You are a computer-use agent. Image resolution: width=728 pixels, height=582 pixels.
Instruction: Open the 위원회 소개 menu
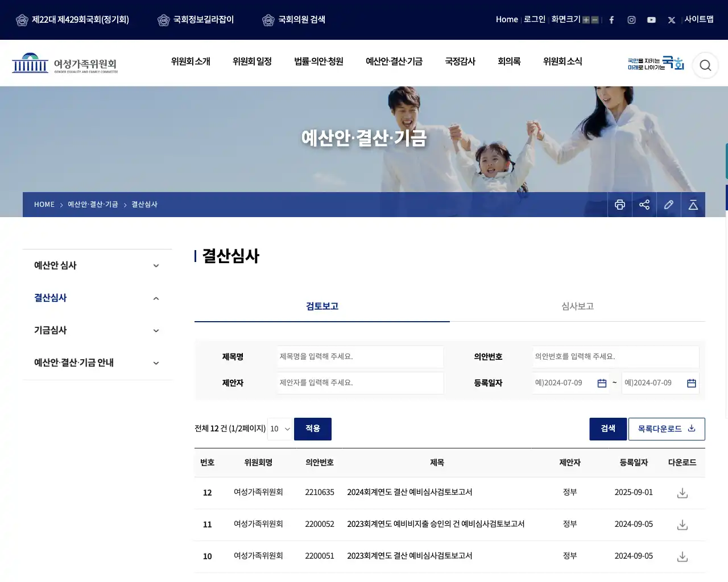pos(191,61)
